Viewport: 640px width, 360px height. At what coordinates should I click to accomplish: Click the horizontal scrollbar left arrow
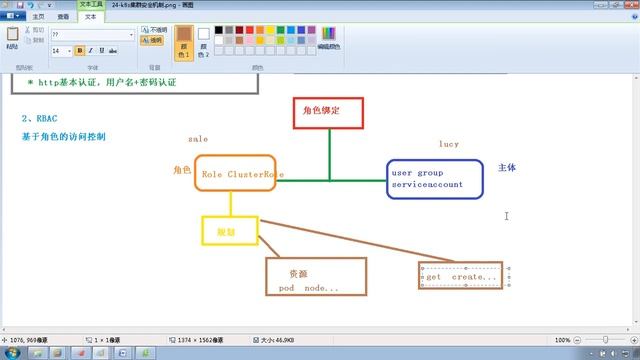[4, 330]
